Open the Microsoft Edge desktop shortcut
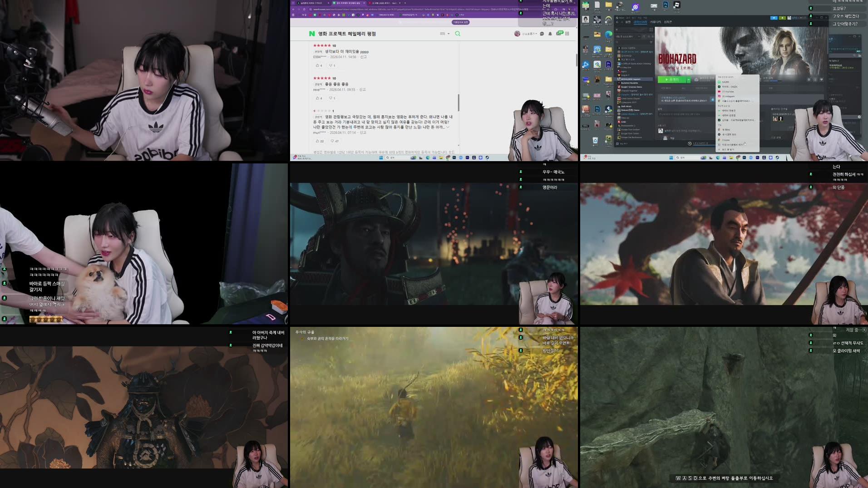This screenshot has width=868, height=488. (x=608, y=35)
